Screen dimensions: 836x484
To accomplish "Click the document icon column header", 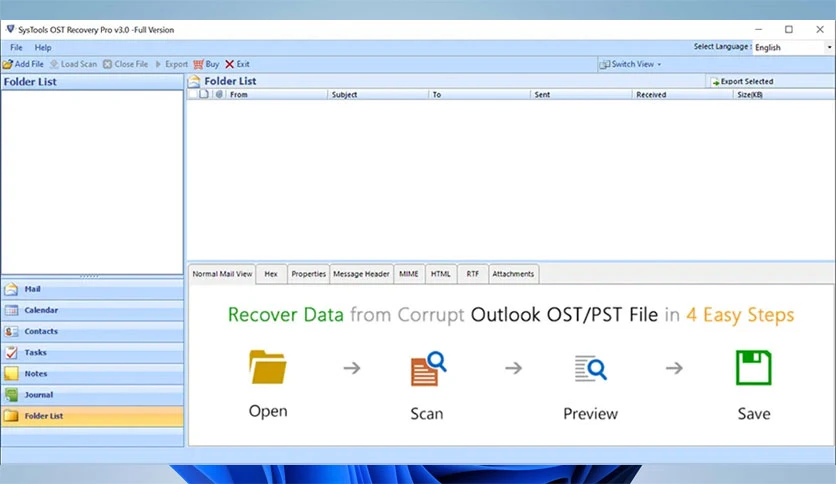I will [204, 94].
